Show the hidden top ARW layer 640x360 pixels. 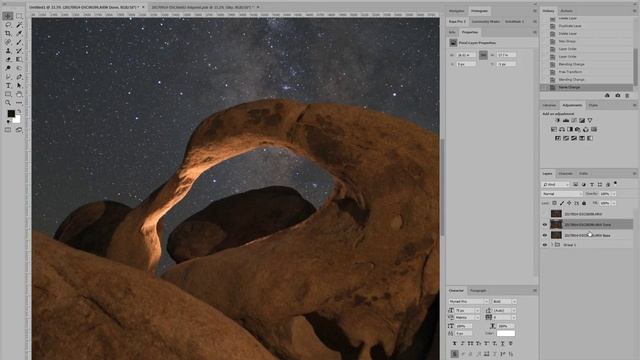pyautogui.click(x=544, y=213)
